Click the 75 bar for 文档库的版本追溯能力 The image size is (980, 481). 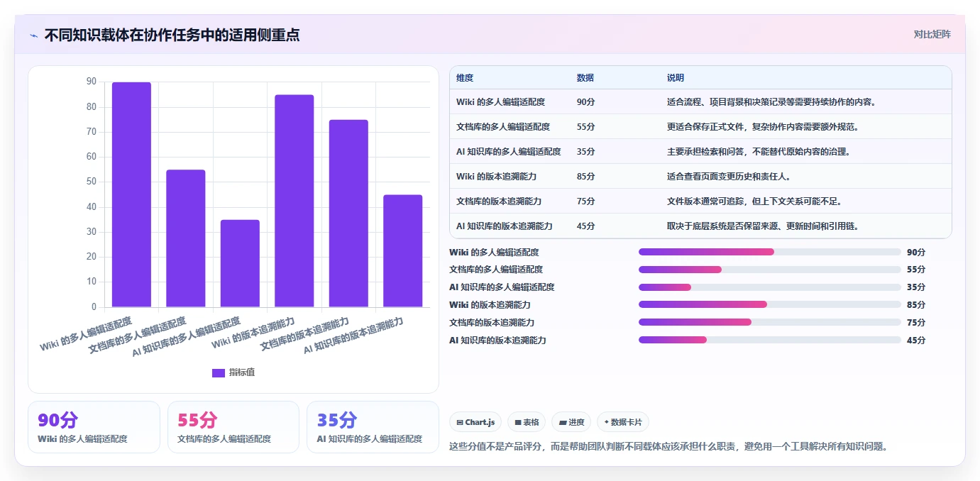(348, 214)
